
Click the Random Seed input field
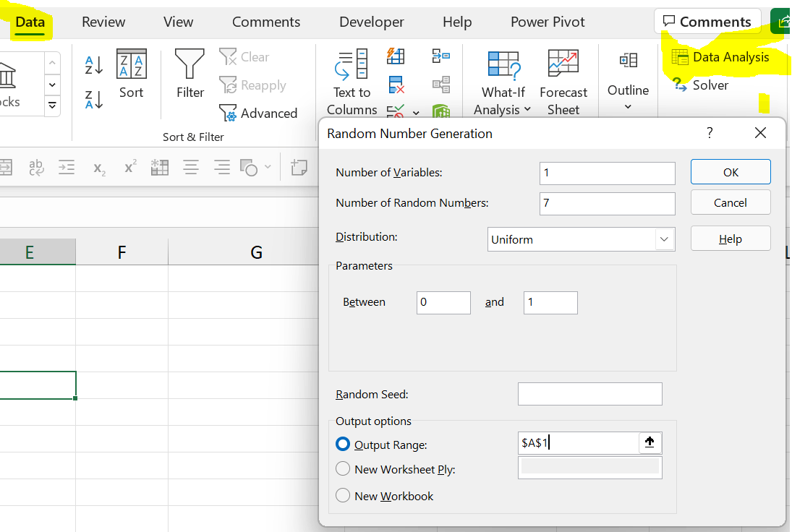(589, 394)
